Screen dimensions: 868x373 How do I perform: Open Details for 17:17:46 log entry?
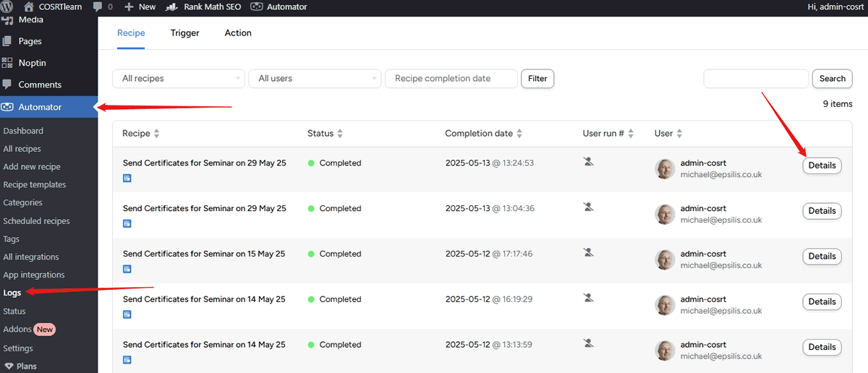(x=822, y=257)
